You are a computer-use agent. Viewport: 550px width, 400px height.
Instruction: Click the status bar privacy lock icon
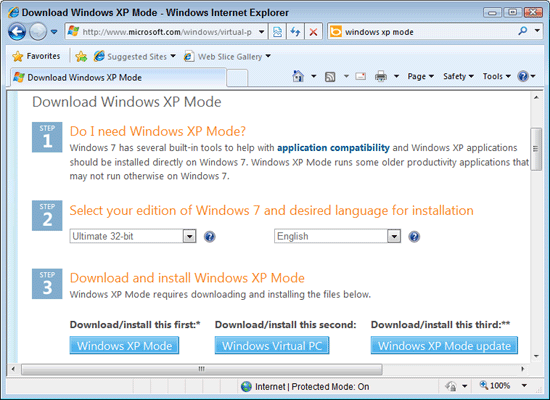tap(451, 386)
